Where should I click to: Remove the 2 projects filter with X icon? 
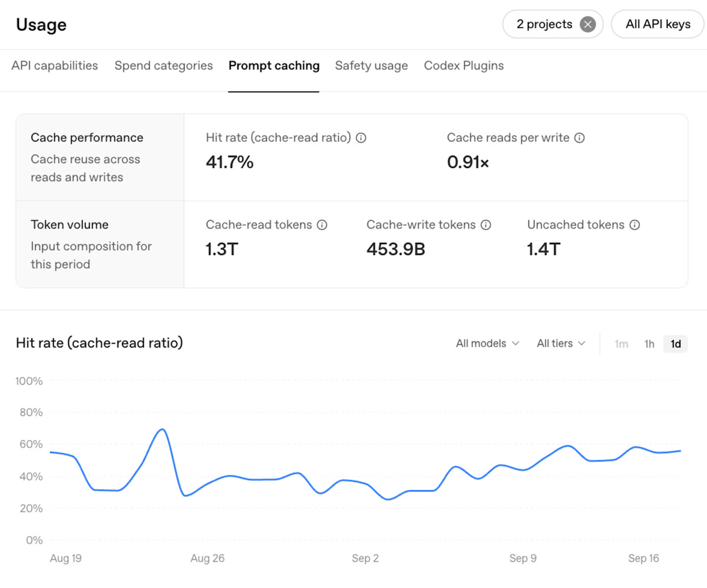pos(587,24)
